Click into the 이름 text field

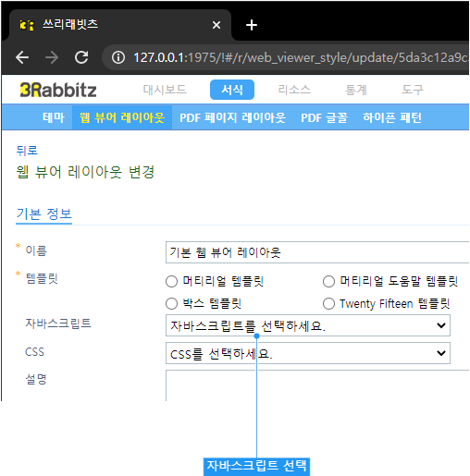[x=317, y=252]
